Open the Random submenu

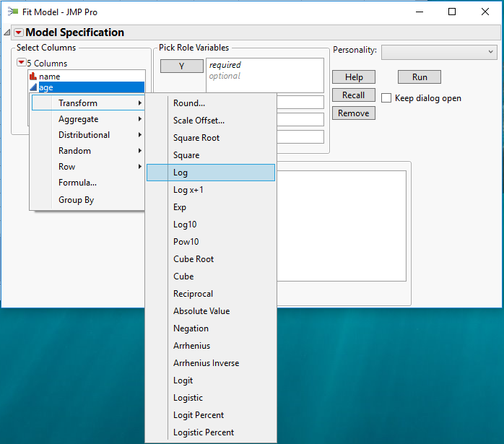(x=88, y=151)
